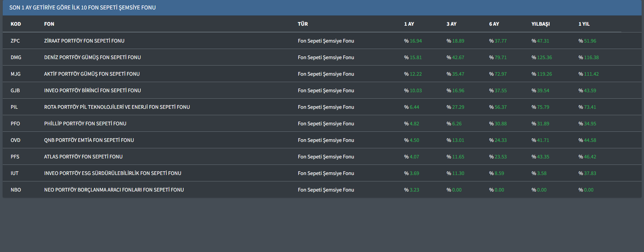Click the ZPC fund code
The height and width of the screenshot is (252, 644).
pos(15,41)
